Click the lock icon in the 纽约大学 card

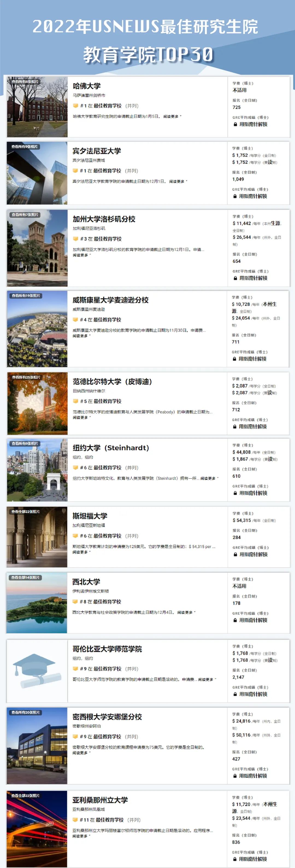pos(235,493)
